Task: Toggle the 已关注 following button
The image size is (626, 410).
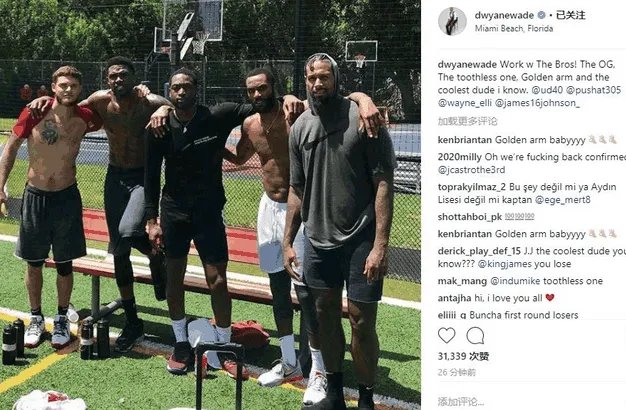Action: click(571, 16)
